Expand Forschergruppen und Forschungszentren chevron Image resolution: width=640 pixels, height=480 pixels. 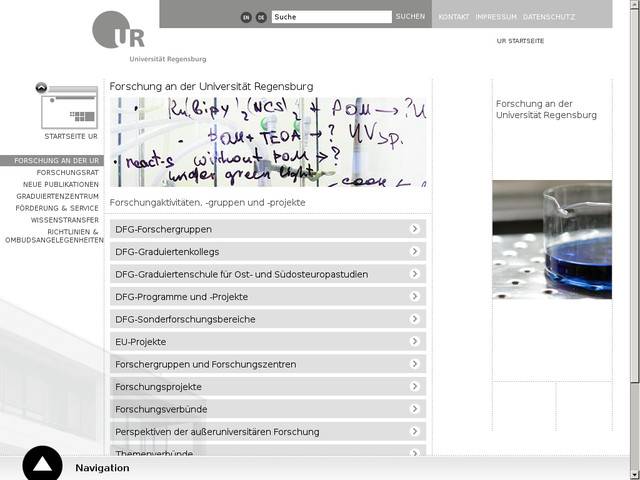click(414, 364)
